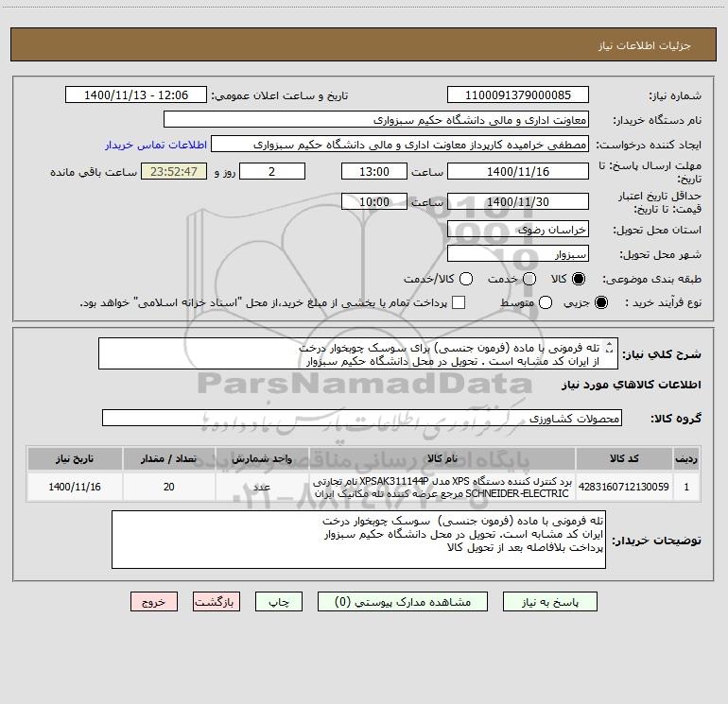This screenshot has height=704, width=728.
Task: Click the نام کالا column header
Action: [x=442, y=458]
